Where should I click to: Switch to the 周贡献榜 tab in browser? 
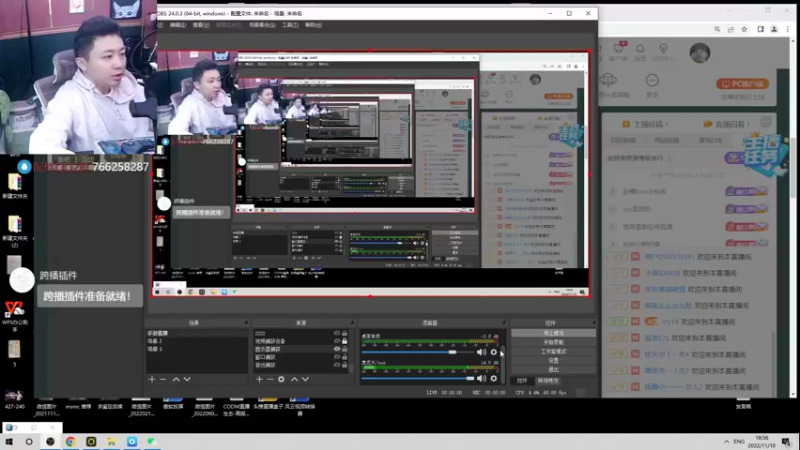coord(666,140)
